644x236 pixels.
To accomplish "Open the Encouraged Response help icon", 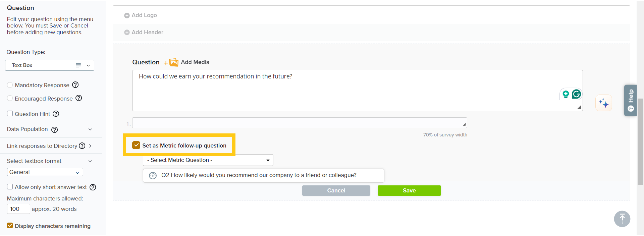I will point(79,98).
